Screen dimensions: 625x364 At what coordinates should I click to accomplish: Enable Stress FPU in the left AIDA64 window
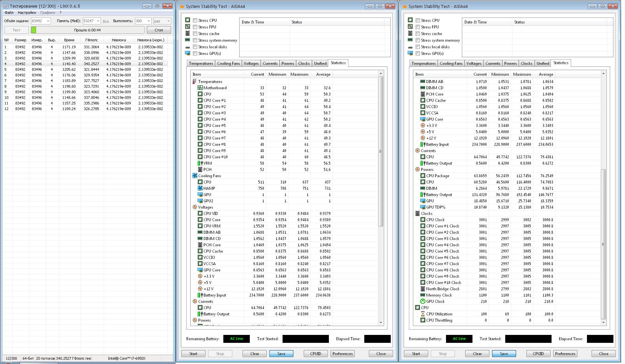[x=195, y=27]
